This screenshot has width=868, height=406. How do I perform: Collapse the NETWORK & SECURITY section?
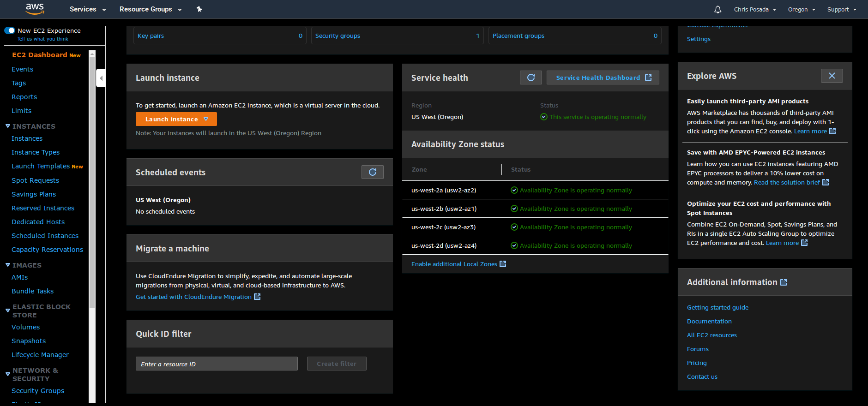(x=8, y=374)
